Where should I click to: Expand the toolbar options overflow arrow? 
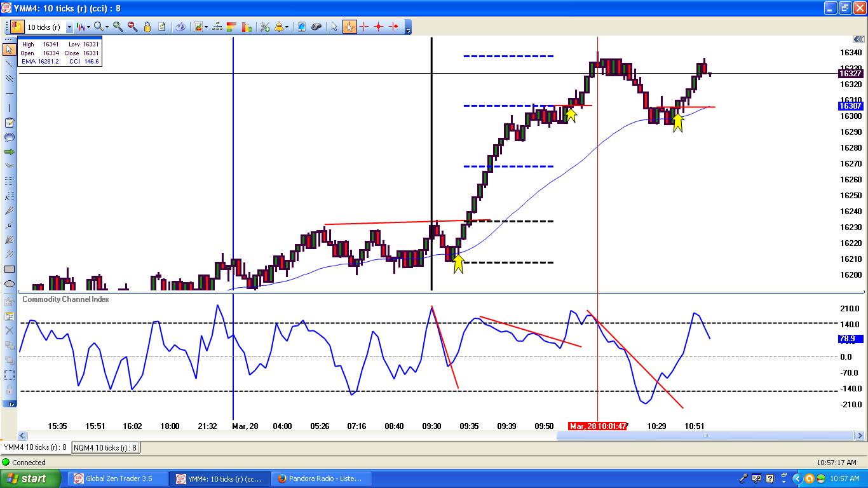pos(407,28)
